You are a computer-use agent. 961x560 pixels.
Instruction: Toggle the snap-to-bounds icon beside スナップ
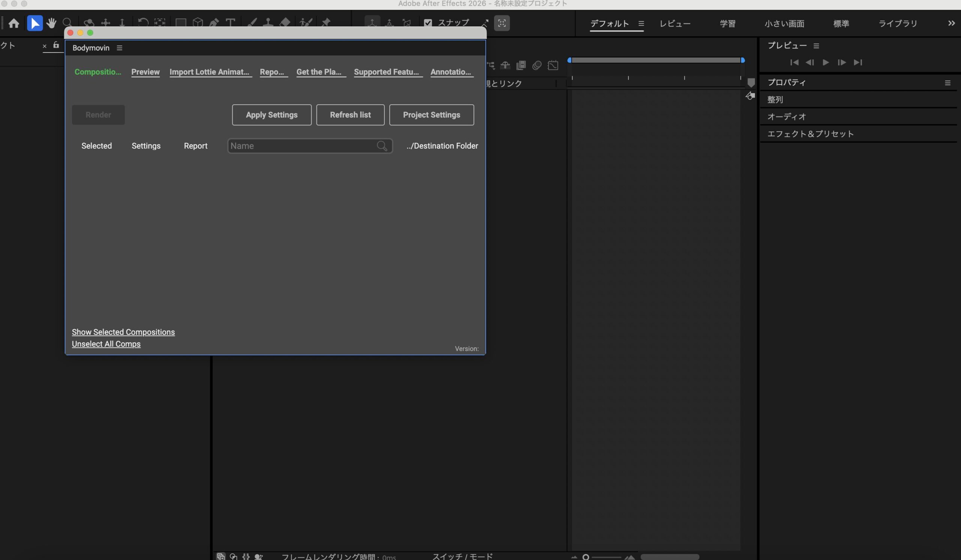502,23
